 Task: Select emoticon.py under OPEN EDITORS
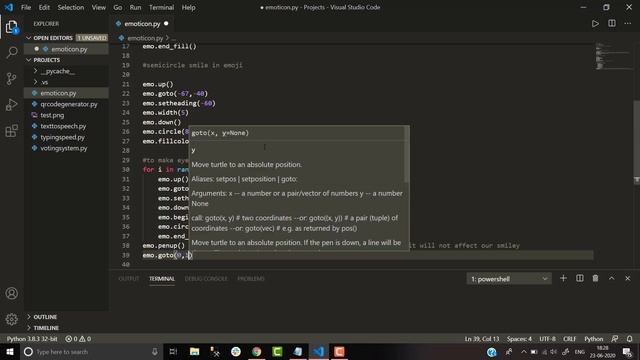[x=69, y=49]
